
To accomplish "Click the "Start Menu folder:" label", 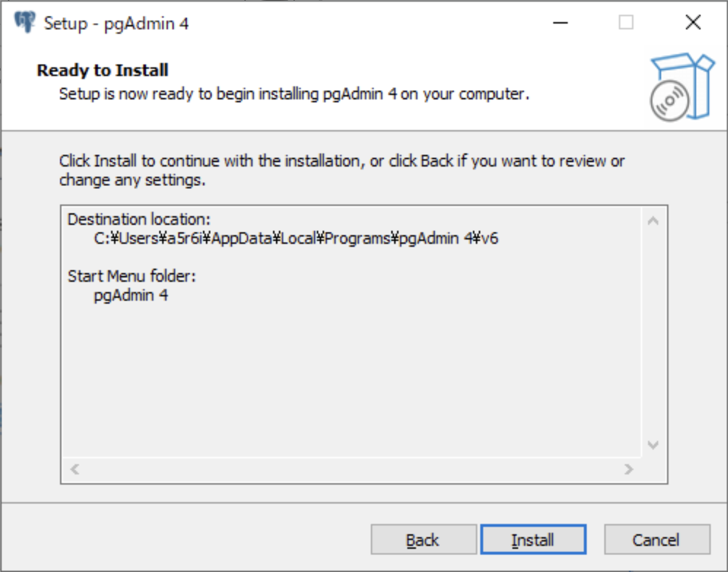I will (x=132, y=276).
